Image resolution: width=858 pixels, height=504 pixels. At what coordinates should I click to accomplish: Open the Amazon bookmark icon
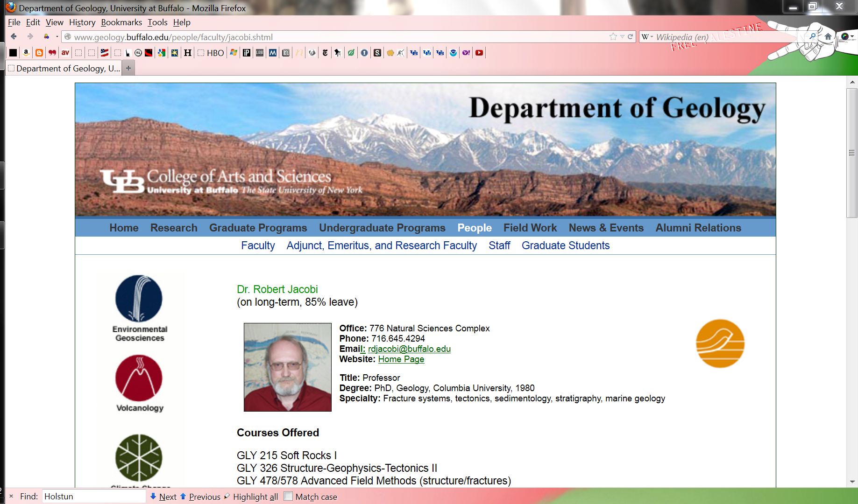26,53
